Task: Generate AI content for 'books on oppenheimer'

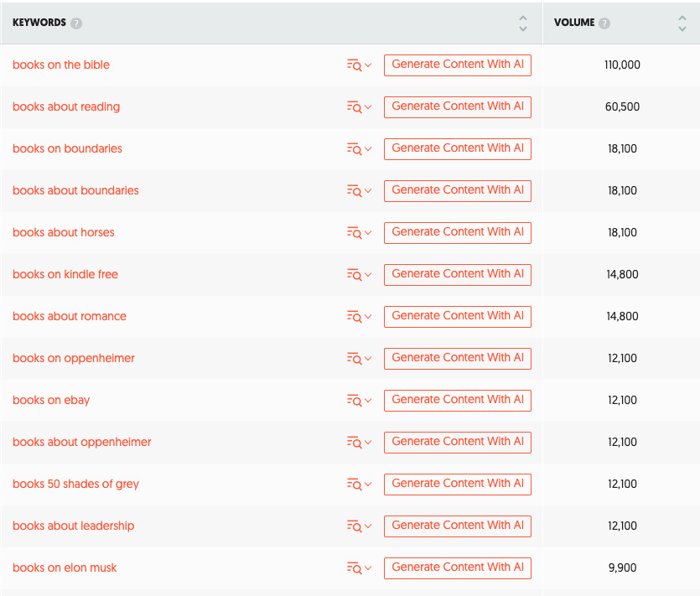Action: click(457, 358)
